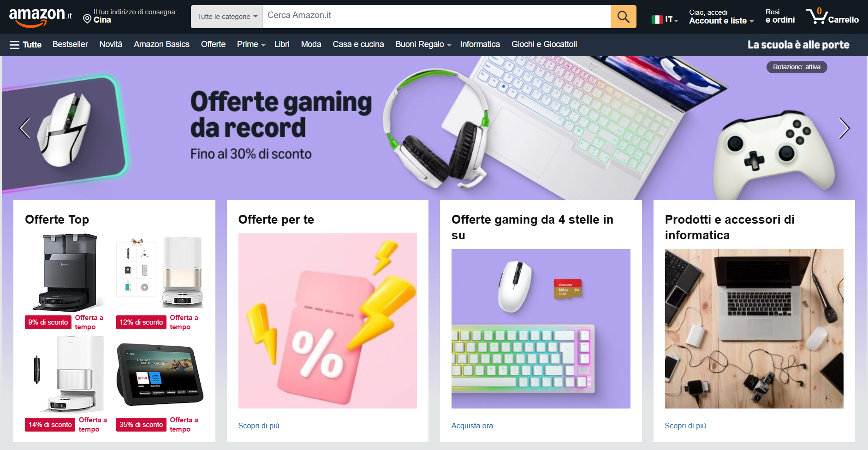Click the Acquista ora link
The image size is (868, 450).
click(x=472, y=426)
